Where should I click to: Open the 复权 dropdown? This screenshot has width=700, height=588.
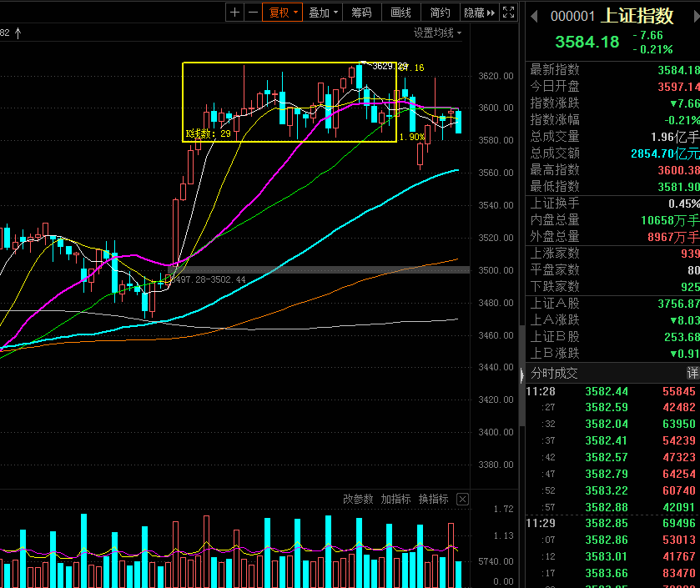[x=282, y=13]
